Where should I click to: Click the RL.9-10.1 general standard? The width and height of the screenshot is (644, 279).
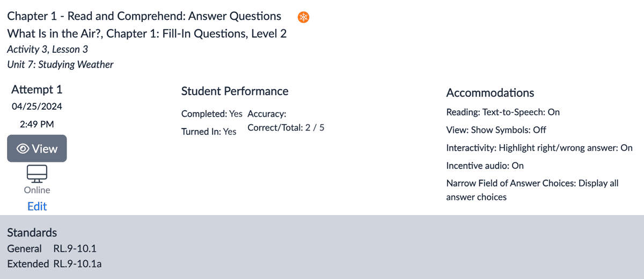[x=75, y=249]
